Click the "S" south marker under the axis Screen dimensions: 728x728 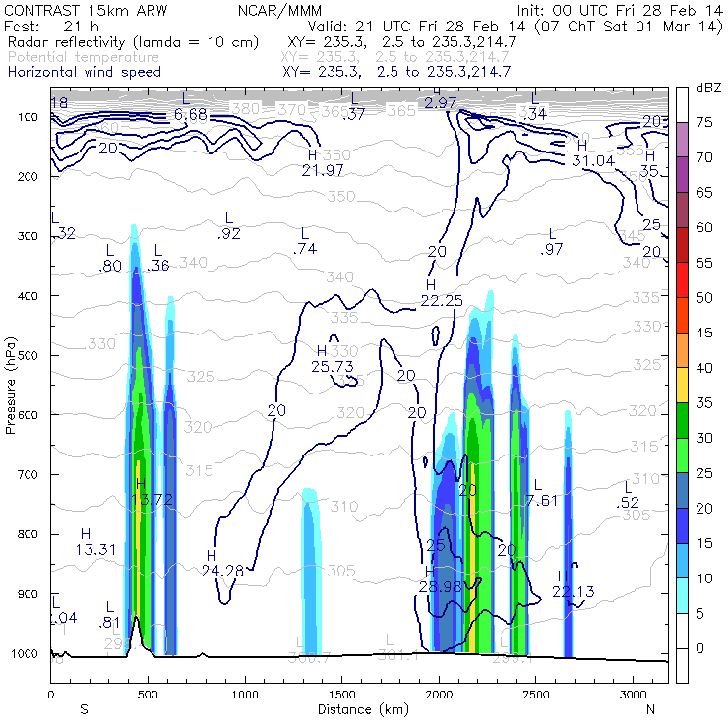pyautogui.click(x=84, y=709)
